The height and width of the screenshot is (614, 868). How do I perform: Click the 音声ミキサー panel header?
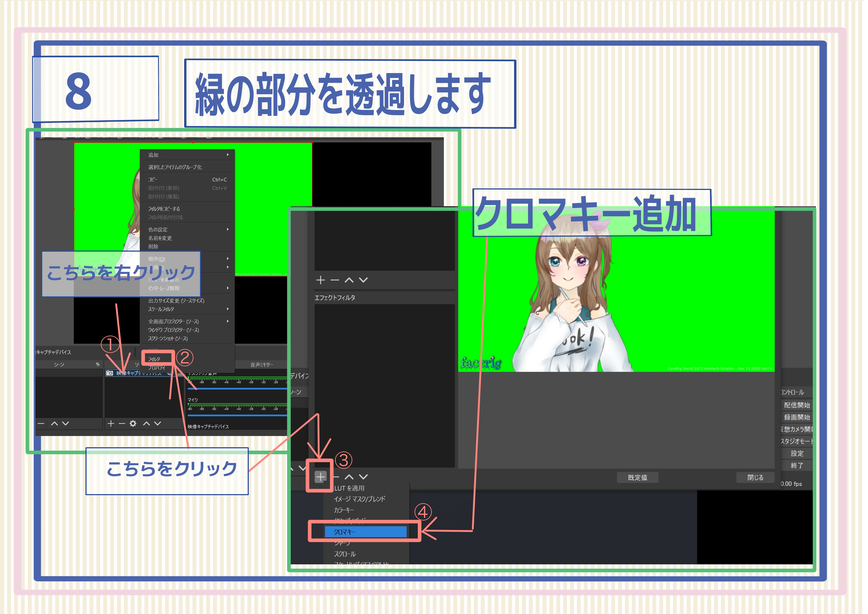coord(262,365)
